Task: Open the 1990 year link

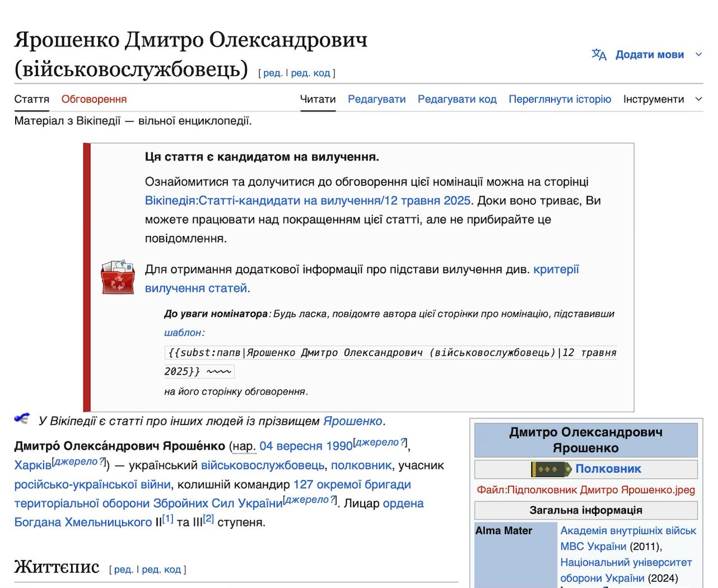Action: (x=339, y=446)
